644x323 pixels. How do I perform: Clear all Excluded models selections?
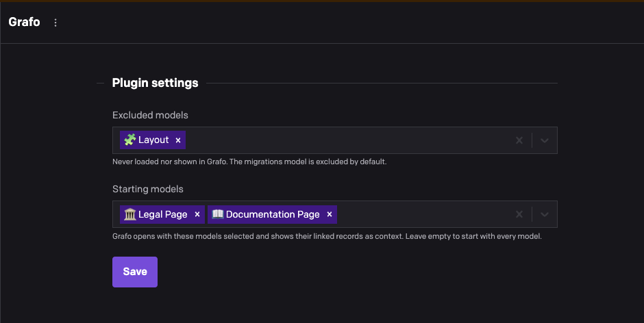[519, 140]
